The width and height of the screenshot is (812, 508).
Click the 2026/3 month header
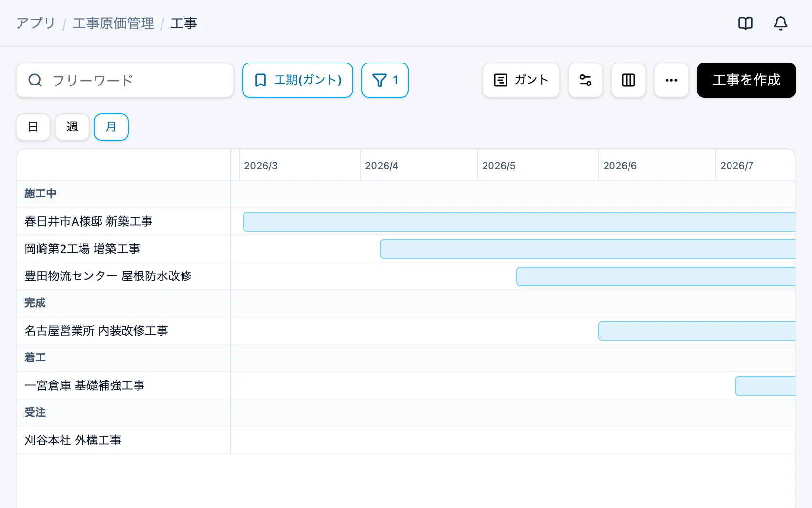pos(300,166)
